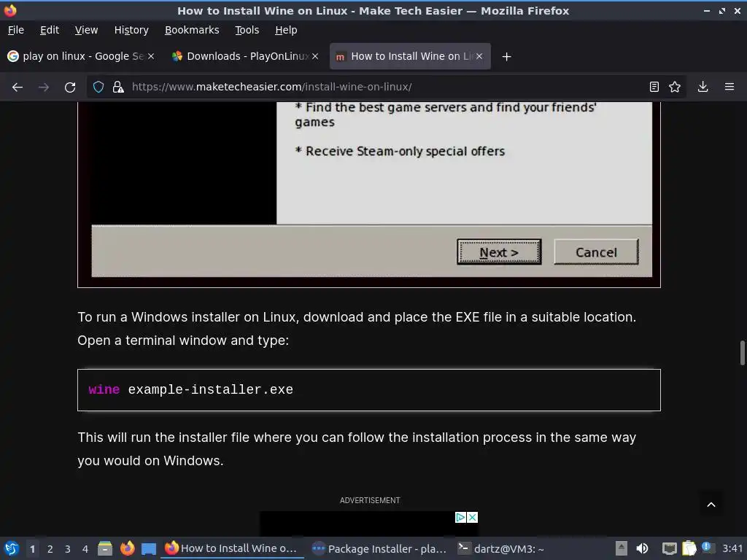The height and width of the screenshot is (560, 747).
Task: Open the clipboard manager tray icon
Action: [x=689, y=548]
